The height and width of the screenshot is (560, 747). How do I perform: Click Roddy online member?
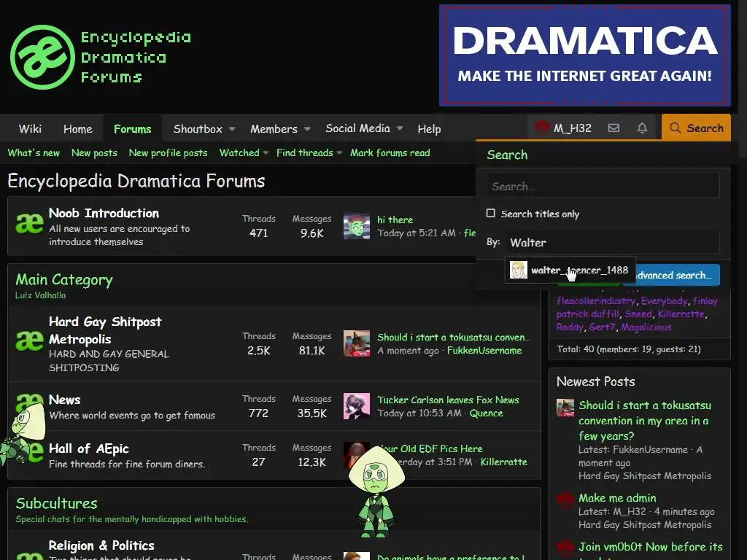pyautogui.click(x=570, y=327)
